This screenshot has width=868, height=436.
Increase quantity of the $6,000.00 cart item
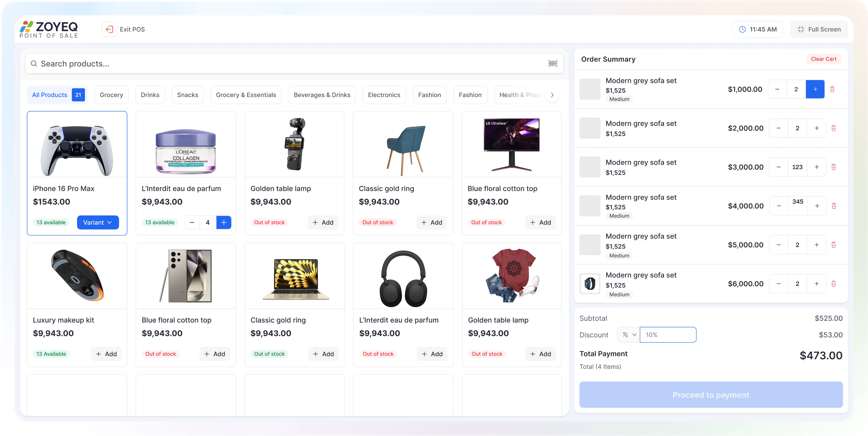[x=816, y=284]
